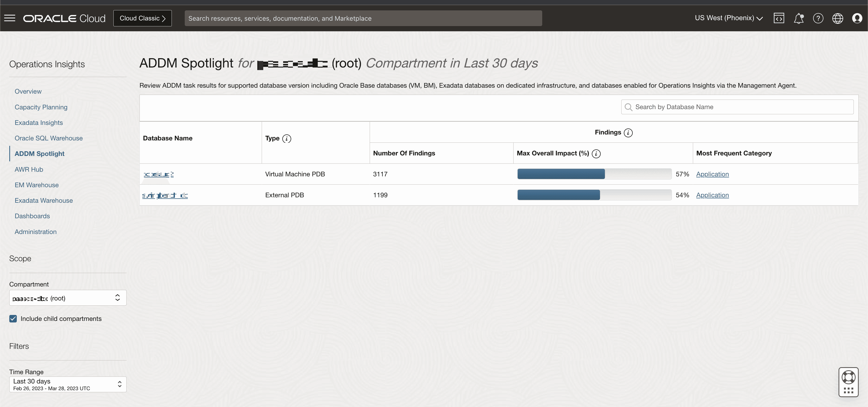Show the Findings info tooltip
868x407 pixels.
coord(629,133)
